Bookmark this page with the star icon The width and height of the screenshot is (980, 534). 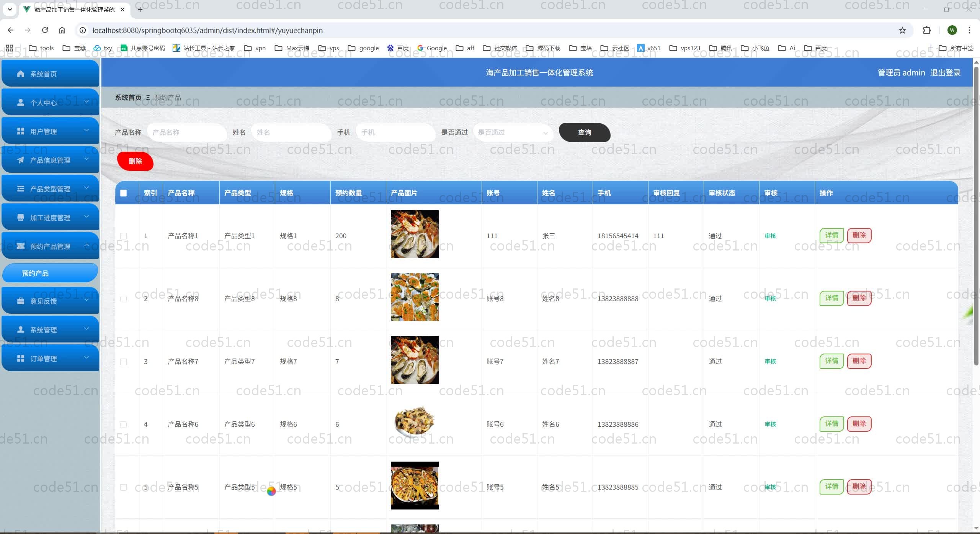902,30
